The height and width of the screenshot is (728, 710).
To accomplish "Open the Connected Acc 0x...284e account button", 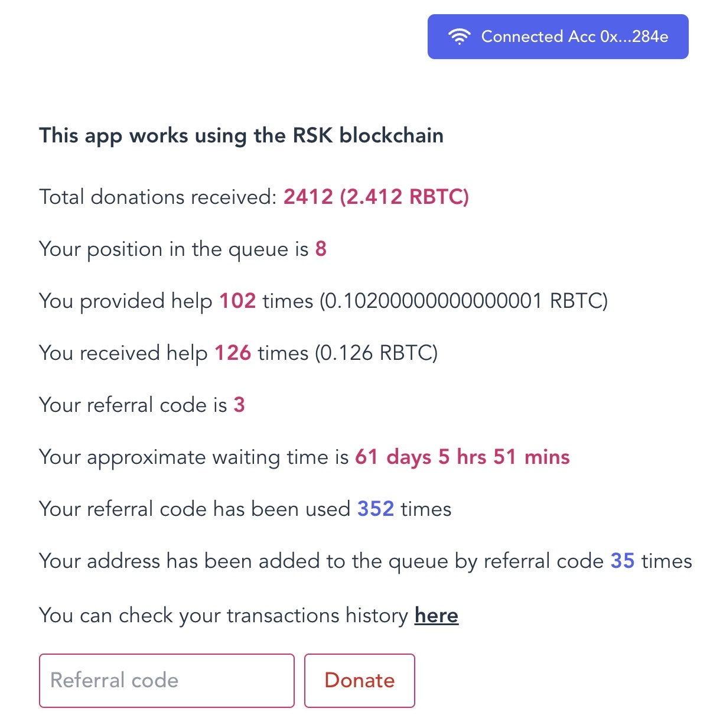I will pyautogui.click(x=558, y=37).
